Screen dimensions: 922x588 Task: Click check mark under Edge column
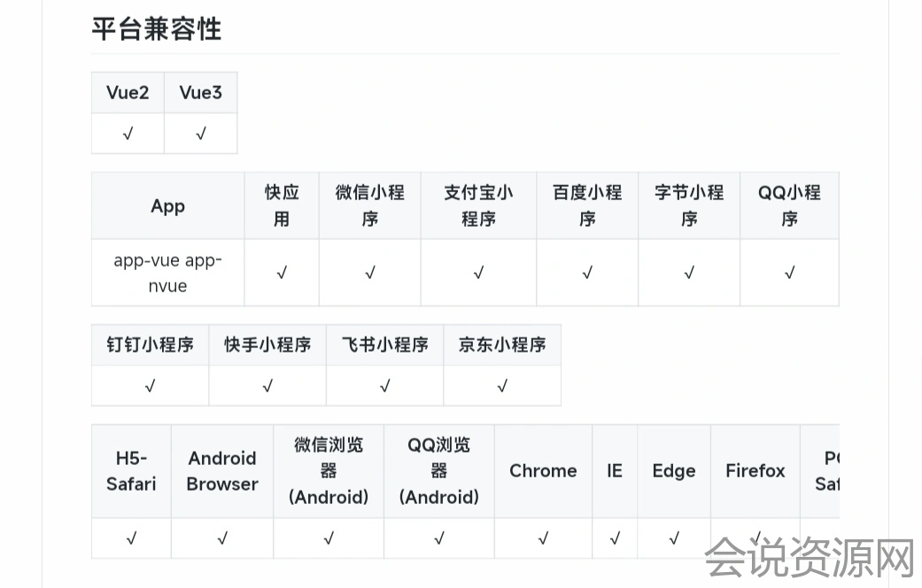tap(674, 538)
